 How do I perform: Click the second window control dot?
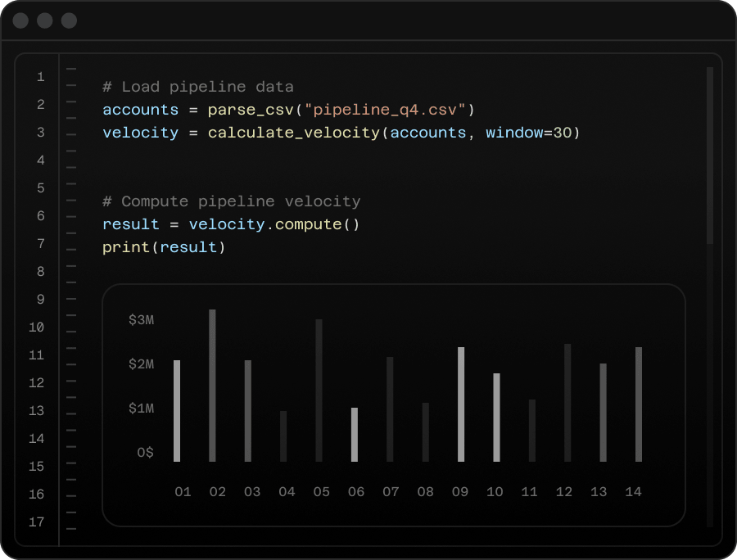(x=45, y=20)
